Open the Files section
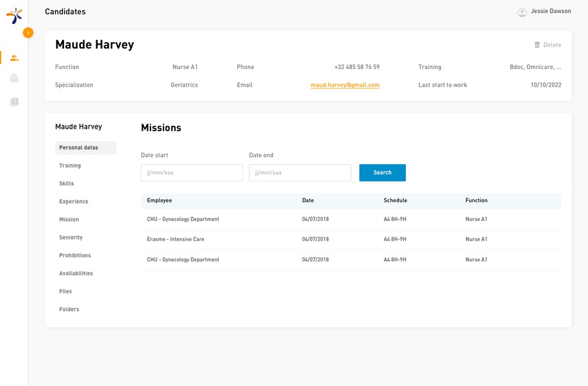Viewport: 588px width, 386px height. coord(66,292)
